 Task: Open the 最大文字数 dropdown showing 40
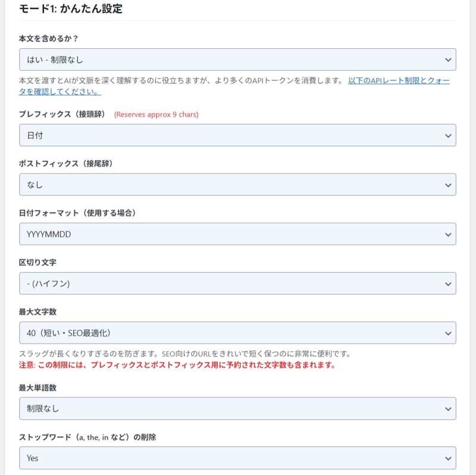click(237, 333)
